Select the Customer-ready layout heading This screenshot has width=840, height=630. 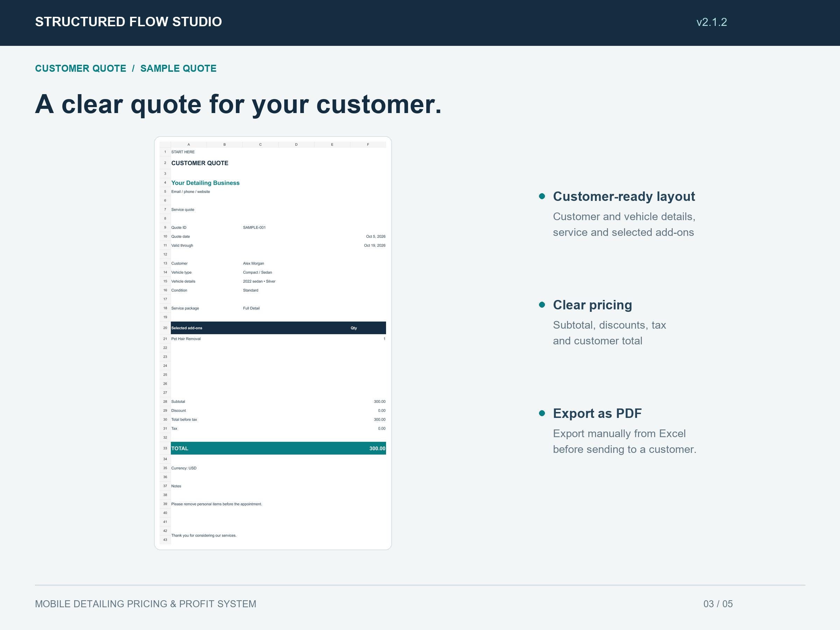click(624, 196)
